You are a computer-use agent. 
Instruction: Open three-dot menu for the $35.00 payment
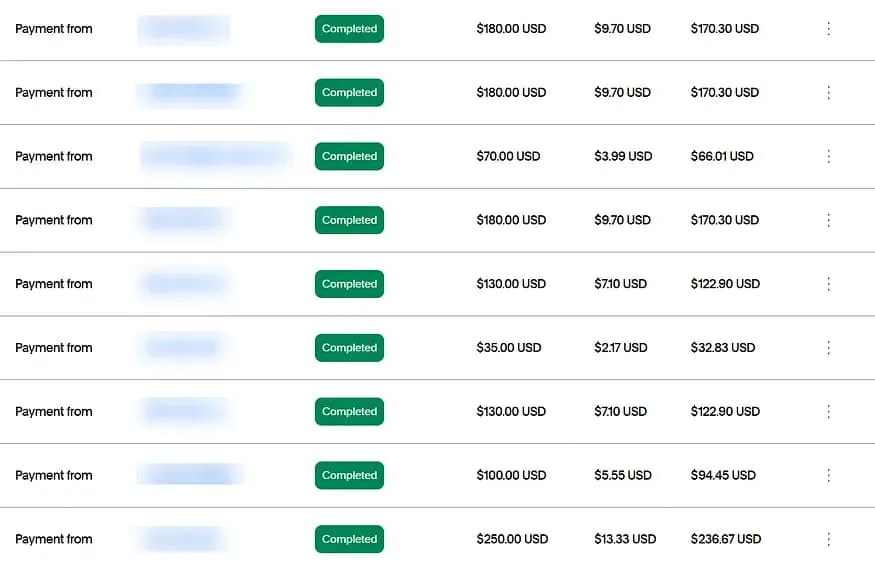[829, 348]
